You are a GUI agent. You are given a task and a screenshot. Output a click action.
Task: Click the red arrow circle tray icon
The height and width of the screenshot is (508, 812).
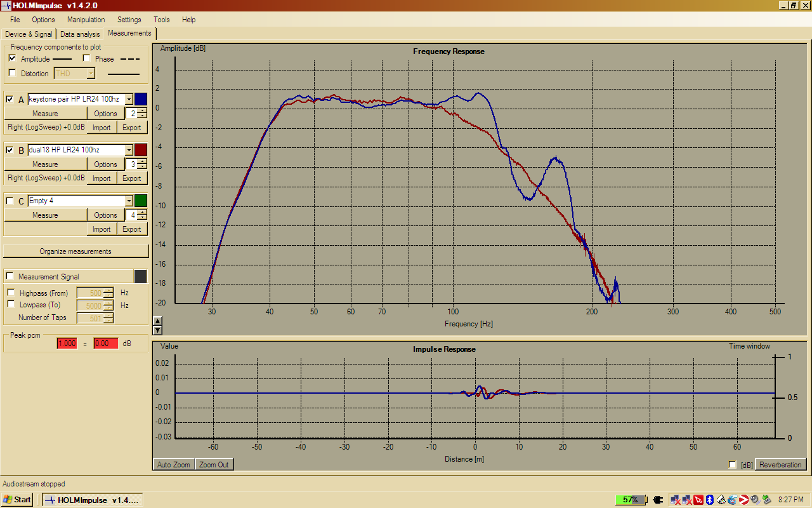point(743,500)
